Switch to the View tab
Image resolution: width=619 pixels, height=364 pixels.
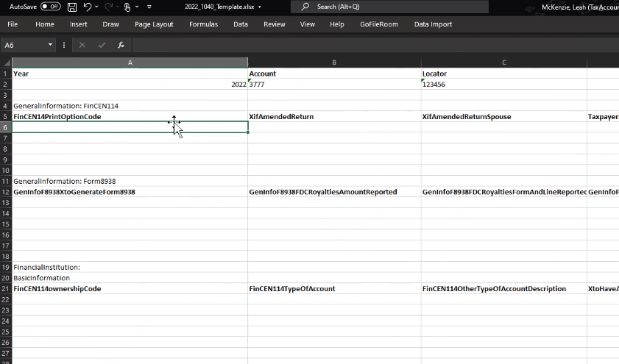click(x=307, y=24)
